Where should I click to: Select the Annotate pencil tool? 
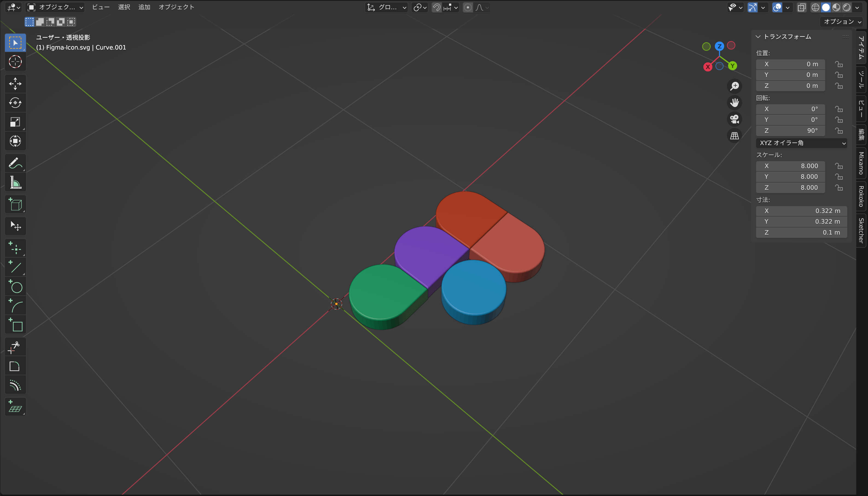coord(15,163)
